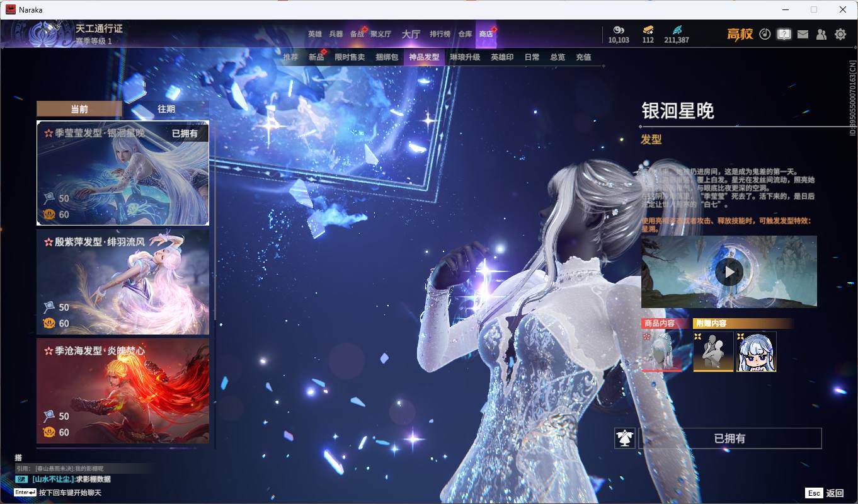
Task: Select the bonus pose emote item
Action: (713, 351)
